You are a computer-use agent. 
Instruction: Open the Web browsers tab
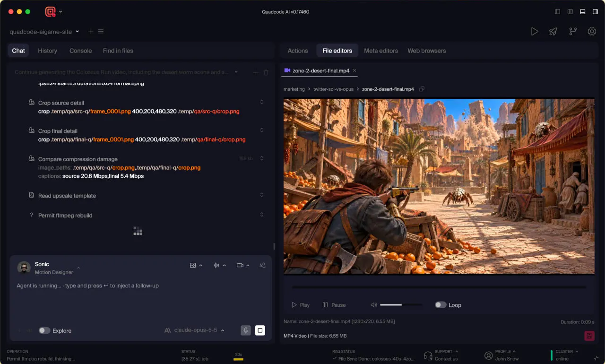click(427, 51)
